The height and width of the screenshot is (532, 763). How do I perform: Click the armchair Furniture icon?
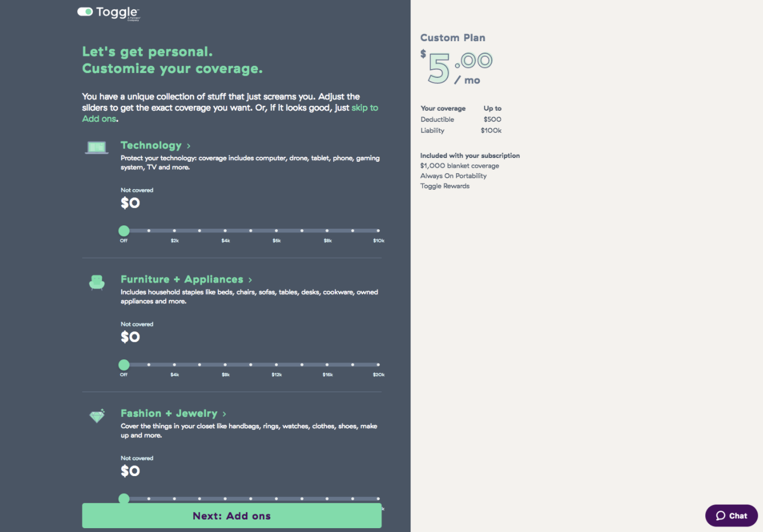click(97, 282)
